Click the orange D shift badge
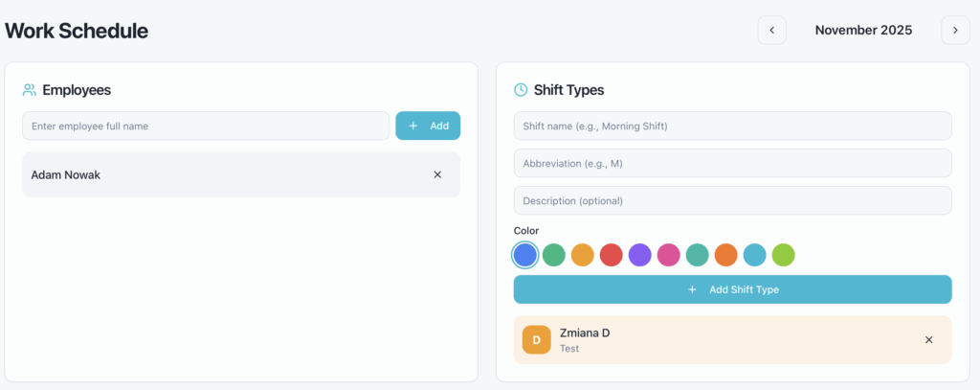980x390 pixels. (536, 340)
